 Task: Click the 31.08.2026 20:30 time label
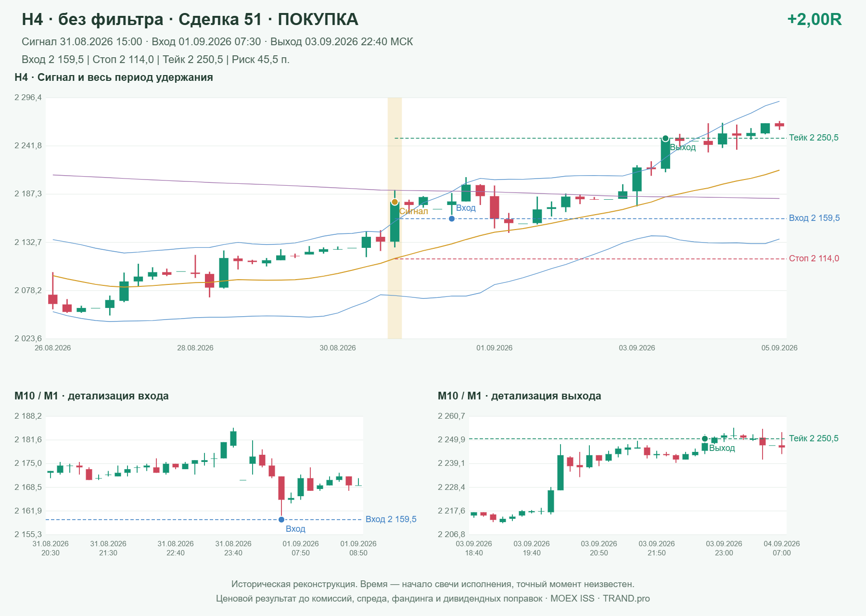point(51,548)
